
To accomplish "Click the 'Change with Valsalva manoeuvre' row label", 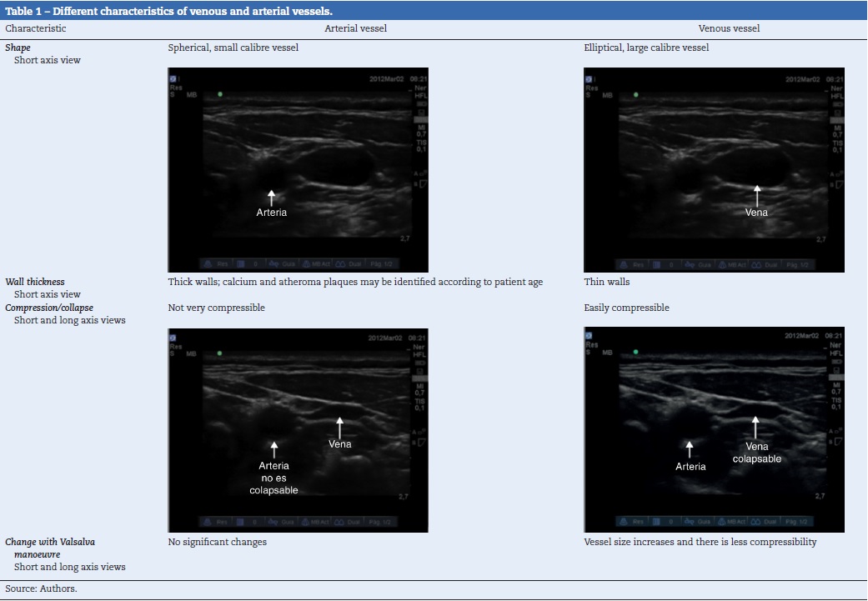I will pyautogui.click(x=50, y=548).
